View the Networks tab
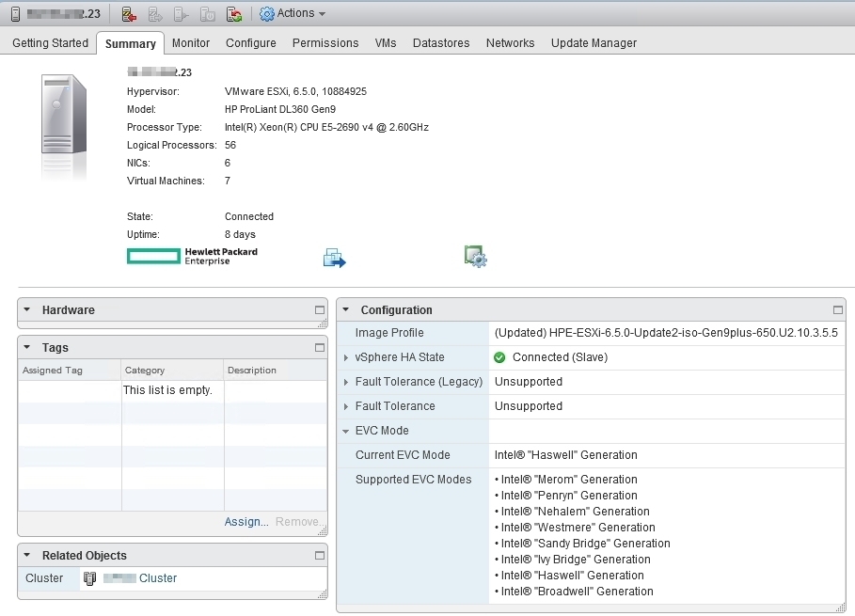 [x=511, y=43]
